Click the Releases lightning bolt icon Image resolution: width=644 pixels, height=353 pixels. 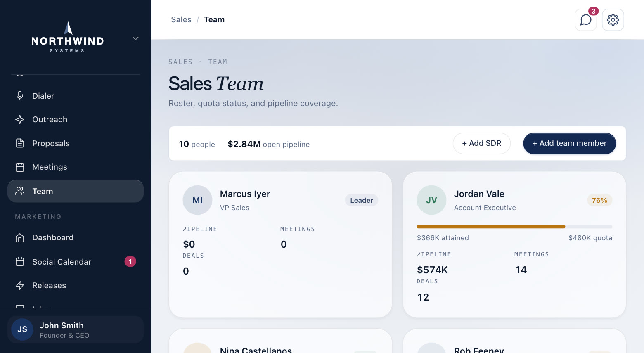[20, 285]
